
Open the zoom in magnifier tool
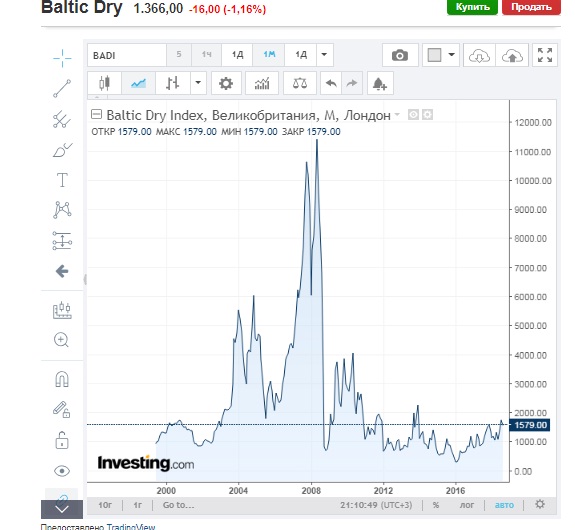click(62, 340)
